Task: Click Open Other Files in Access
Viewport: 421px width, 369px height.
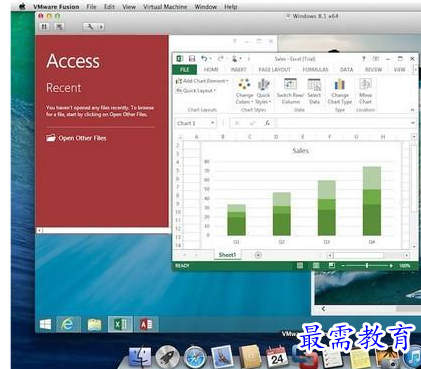Action: point(82,138)
